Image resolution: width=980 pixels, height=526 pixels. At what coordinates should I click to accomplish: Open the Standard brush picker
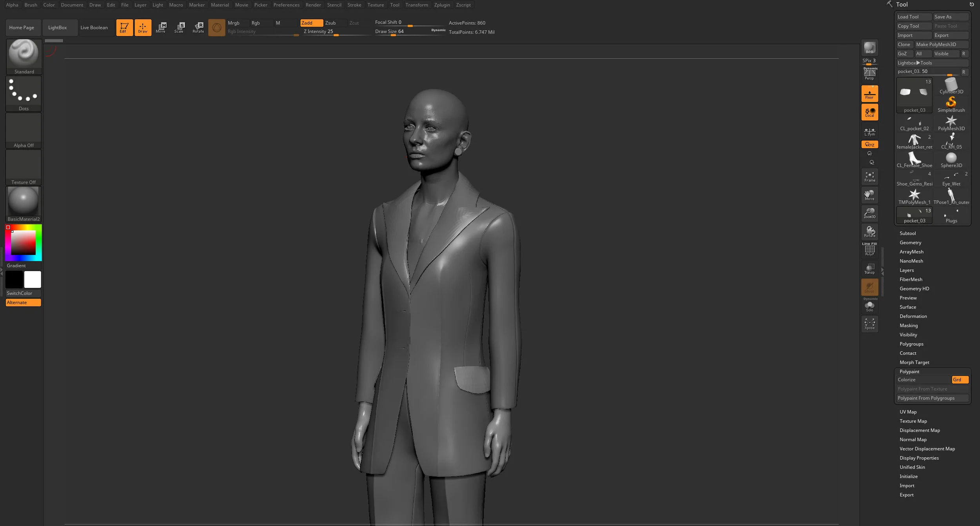coord(24,57)
